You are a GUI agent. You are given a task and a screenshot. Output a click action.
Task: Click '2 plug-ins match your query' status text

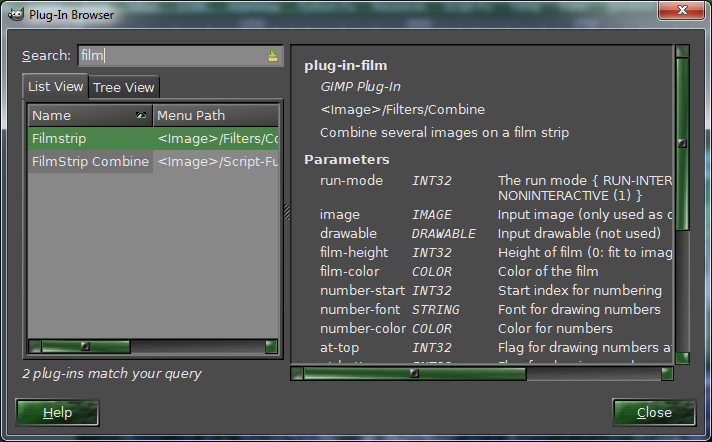click(x=112, y=373)
